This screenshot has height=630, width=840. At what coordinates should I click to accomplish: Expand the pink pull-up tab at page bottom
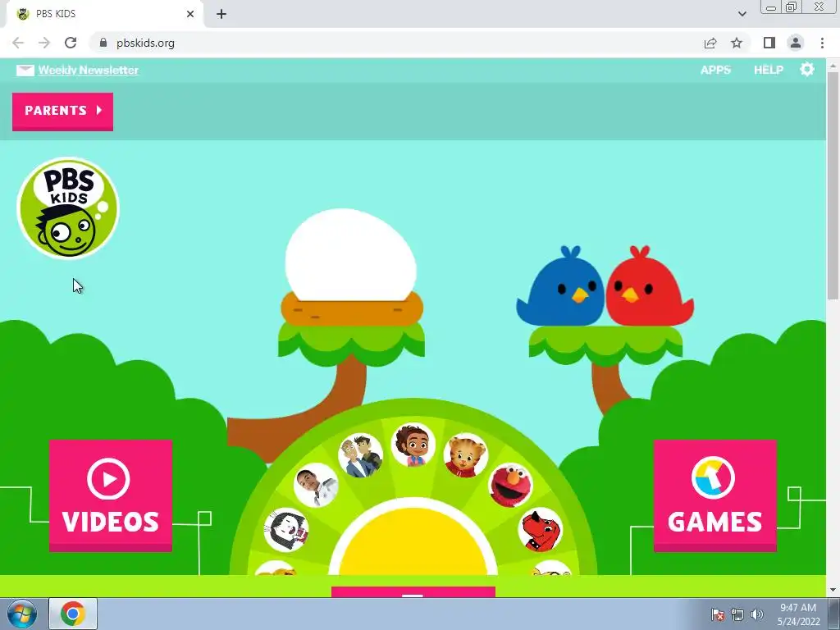click(x=413, y=592)
